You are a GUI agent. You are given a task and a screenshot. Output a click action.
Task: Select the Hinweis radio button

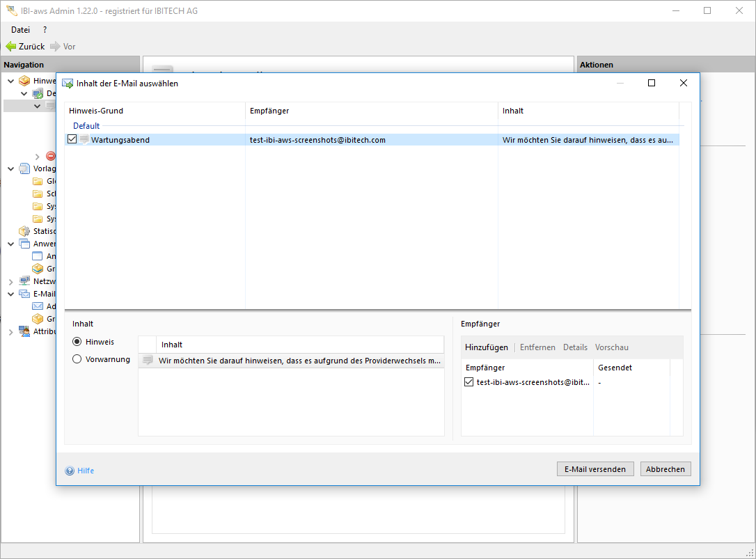tap(77, 342)
